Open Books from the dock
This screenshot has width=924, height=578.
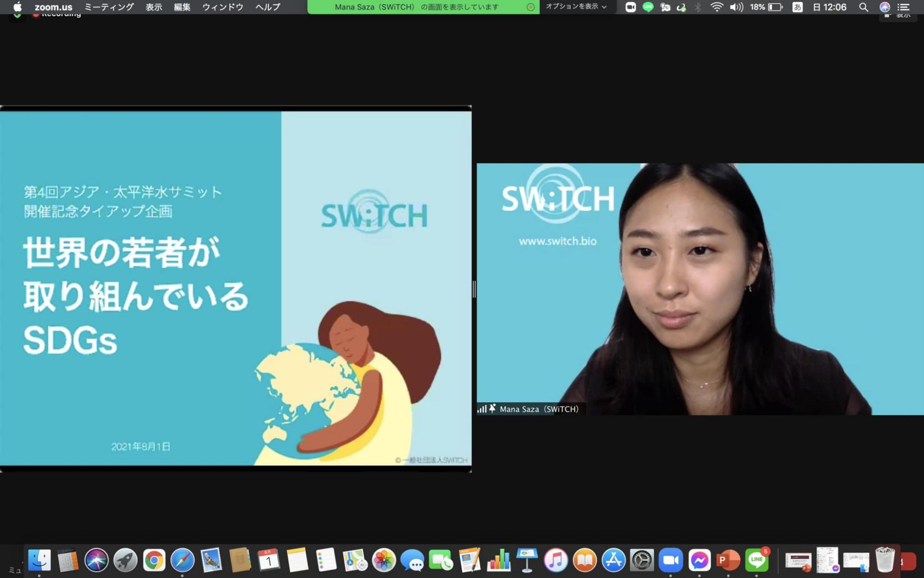tap(584, 560)
